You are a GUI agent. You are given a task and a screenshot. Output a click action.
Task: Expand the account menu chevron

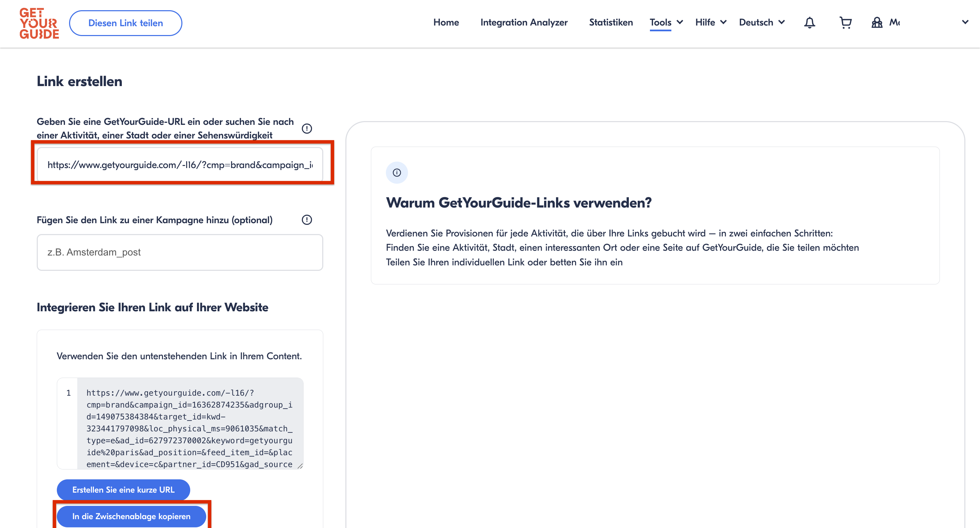coord(965,22)
